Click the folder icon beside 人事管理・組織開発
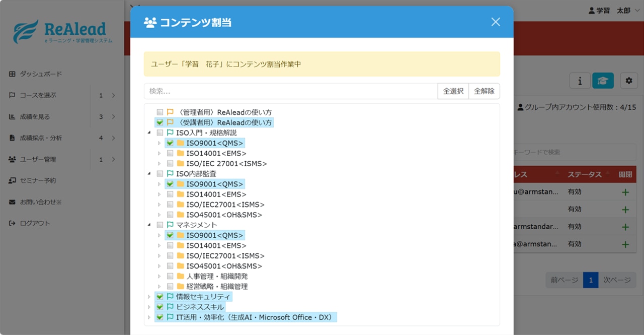This screenshot has height=335, width=644. [180, 276]
